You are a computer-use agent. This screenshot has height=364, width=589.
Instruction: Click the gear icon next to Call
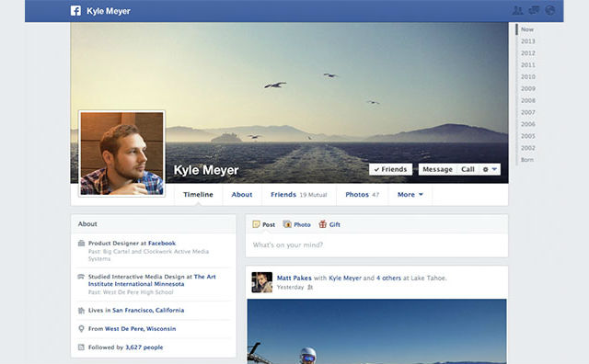pyautogui.click(x=485, y=170)
